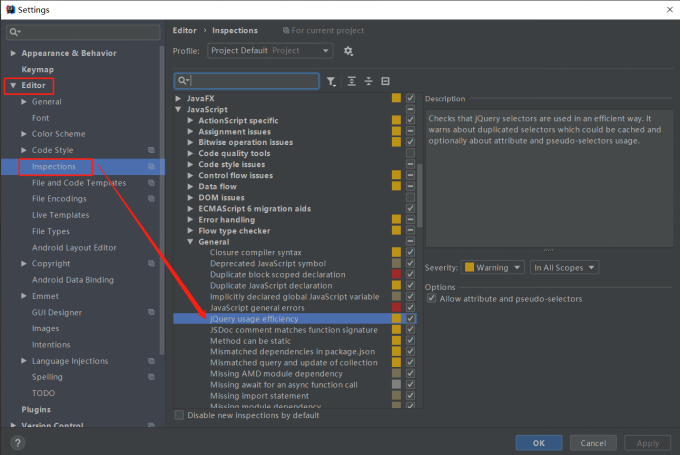
Task: Open File Types settings
Action: (50, 231)
